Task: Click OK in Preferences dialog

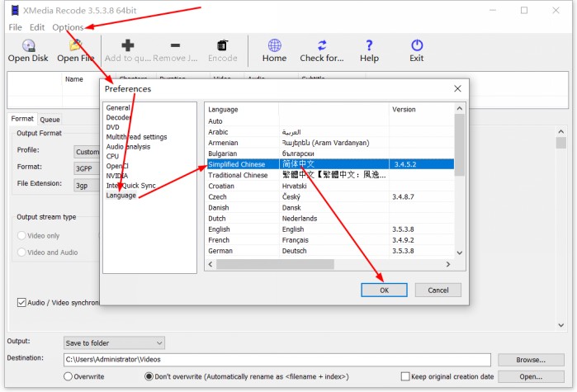Action: point(384,290)
